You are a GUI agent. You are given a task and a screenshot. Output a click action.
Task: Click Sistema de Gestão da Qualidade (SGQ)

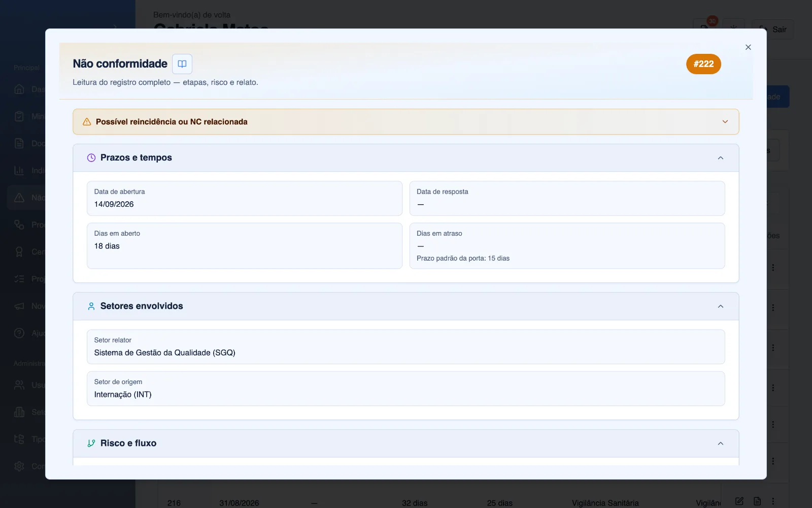(x=165, y=353)
